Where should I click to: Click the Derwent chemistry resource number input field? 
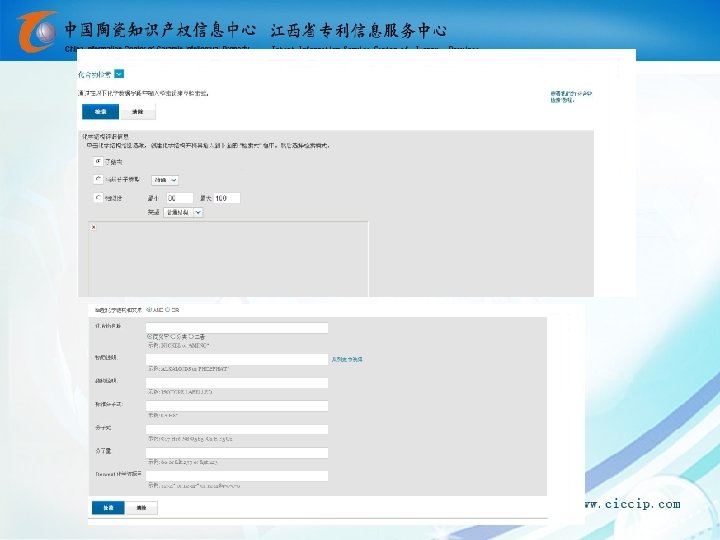point(237,476)
